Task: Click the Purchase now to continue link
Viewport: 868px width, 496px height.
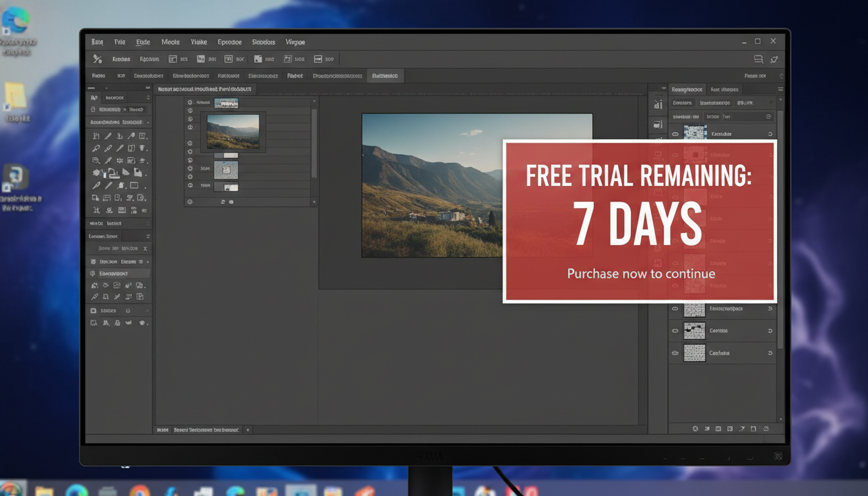Action: coord(641,274)
